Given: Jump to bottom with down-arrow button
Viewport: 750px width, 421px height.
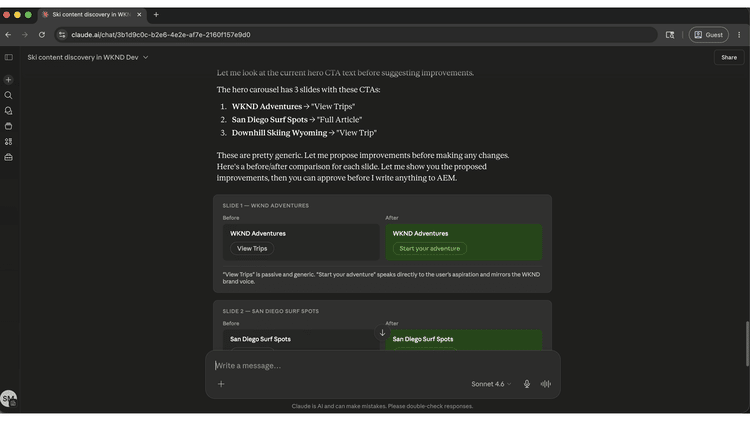Looking at the screenshot, I should (x=382, y=333).
